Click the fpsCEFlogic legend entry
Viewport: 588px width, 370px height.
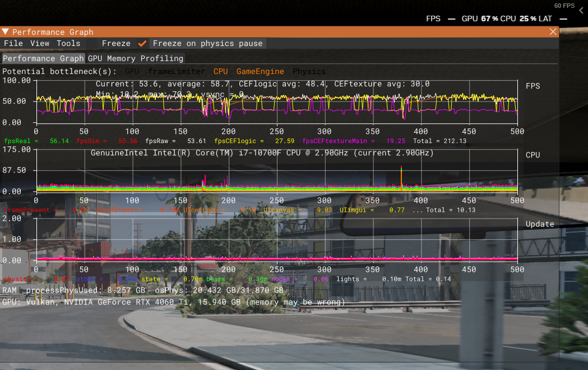[x=254, y=141]
